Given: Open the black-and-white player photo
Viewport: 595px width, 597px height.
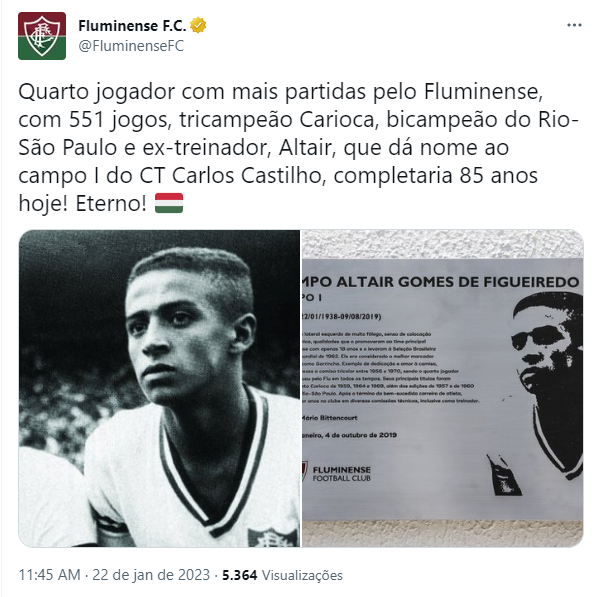Looking at the screenshot, I should (x=159, y=388).
